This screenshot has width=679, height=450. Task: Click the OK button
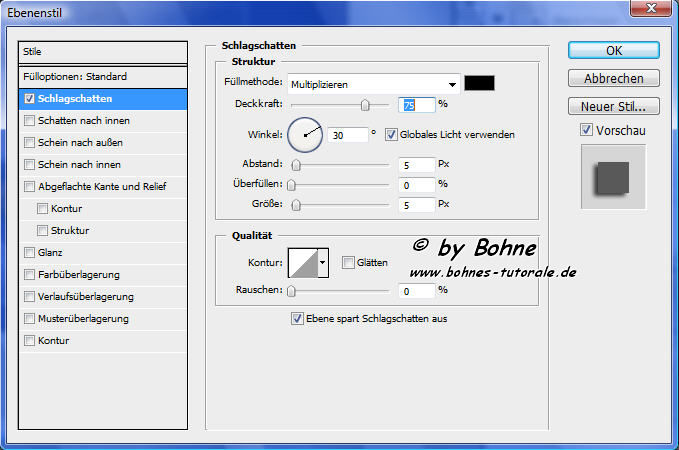coord(613,50)
